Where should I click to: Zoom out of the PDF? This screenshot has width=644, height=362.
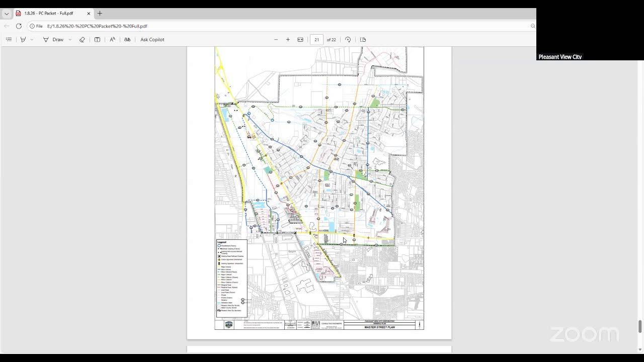click(x=276, y=40)
